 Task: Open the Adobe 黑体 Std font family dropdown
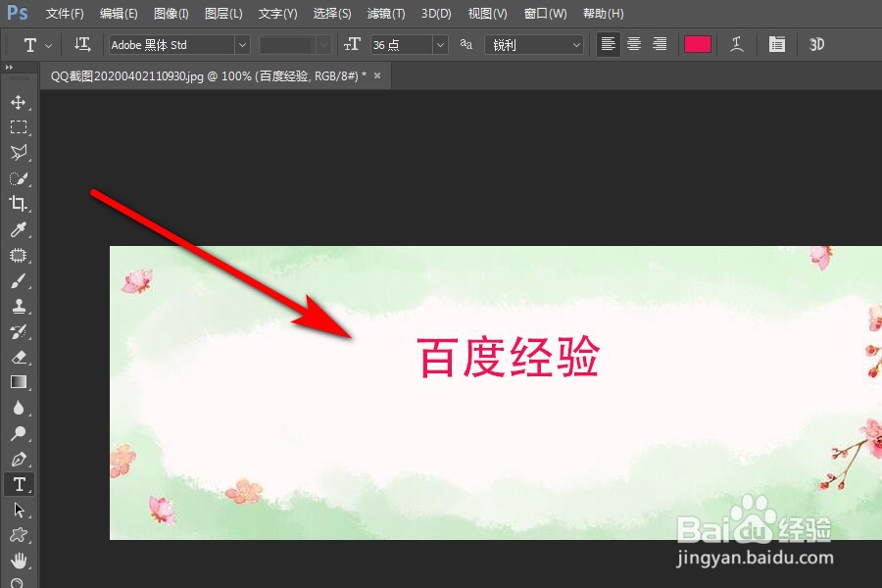[242, 45]
